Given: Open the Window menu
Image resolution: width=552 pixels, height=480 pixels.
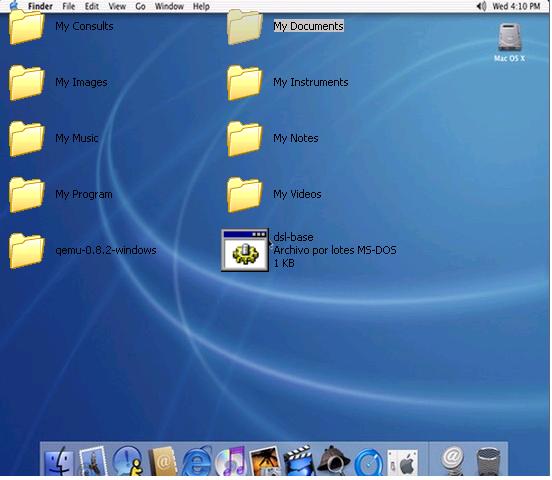Looking at the screenshot, I should point(169,6).
